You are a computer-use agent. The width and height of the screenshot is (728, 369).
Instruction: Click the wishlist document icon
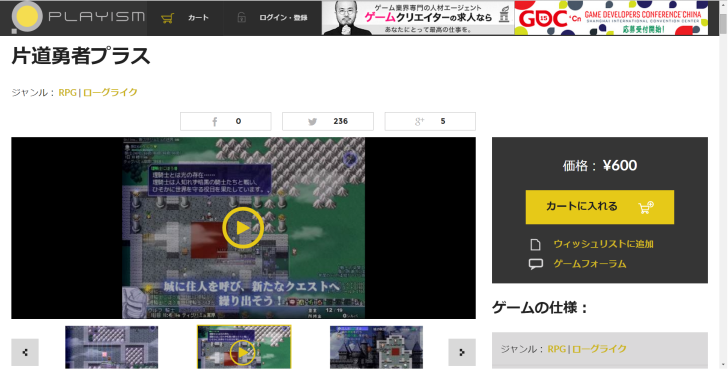(x=535, y=244)
